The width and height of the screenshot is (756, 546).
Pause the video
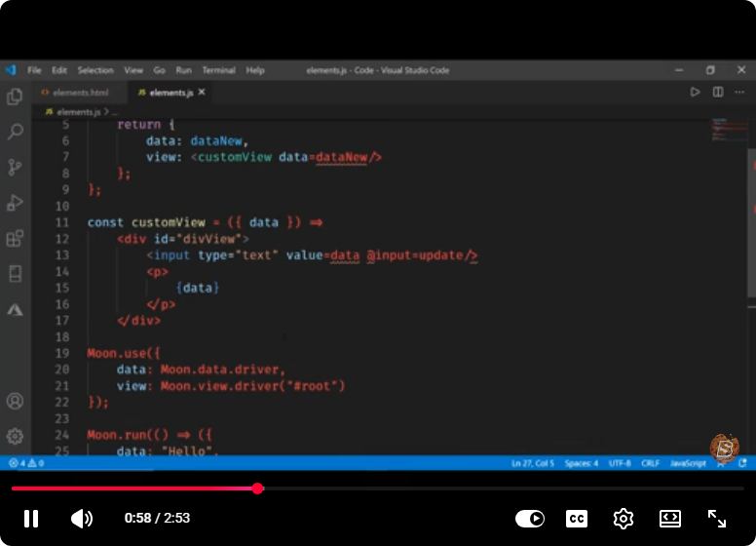(x=31, y=519)
